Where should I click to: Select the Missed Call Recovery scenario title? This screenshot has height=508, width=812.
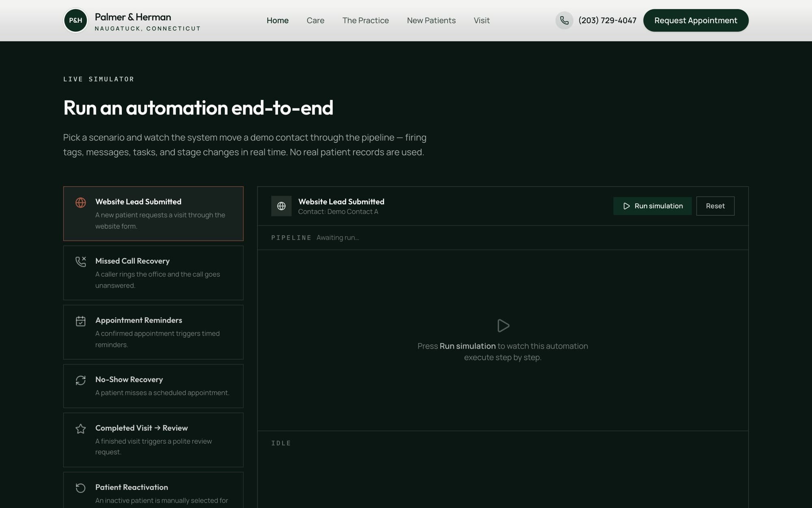(132, 261)
